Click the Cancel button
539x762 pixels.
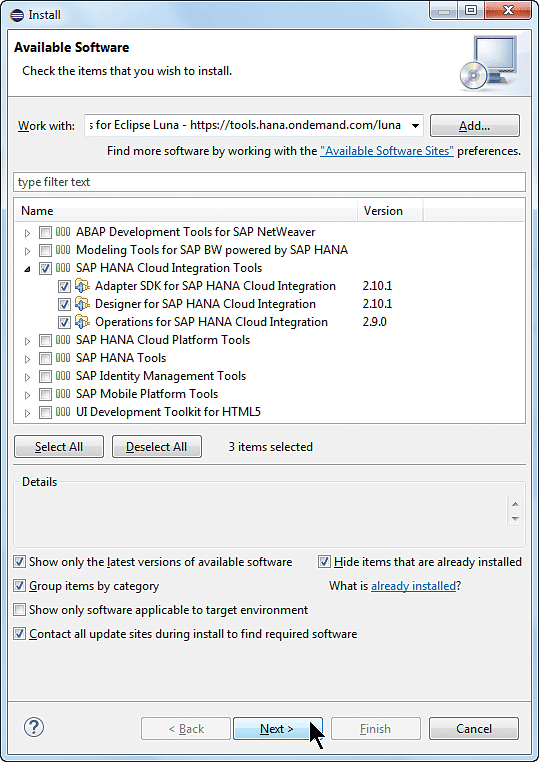pos(474,728)
